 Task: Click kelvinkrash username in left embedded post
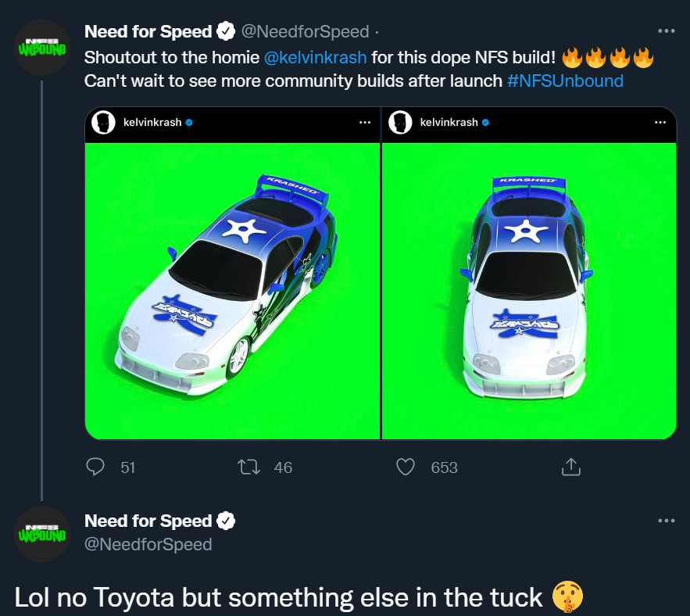point(152,123)
